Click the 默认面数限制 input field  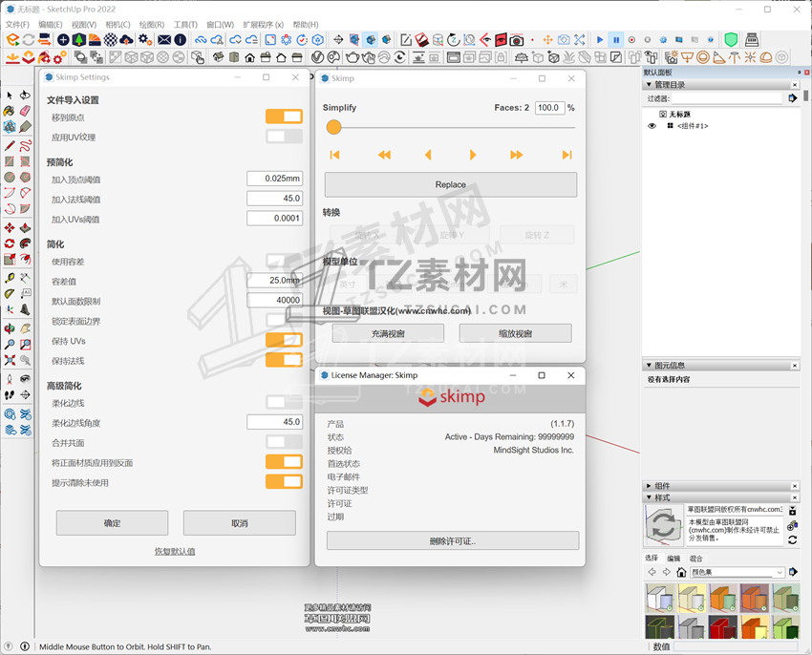pos(274,300)
